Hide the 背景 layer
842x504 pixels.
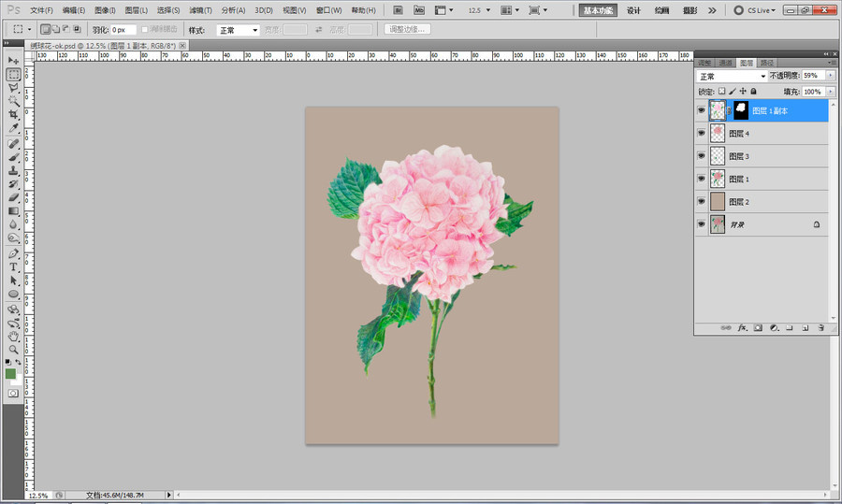[702, 224]
